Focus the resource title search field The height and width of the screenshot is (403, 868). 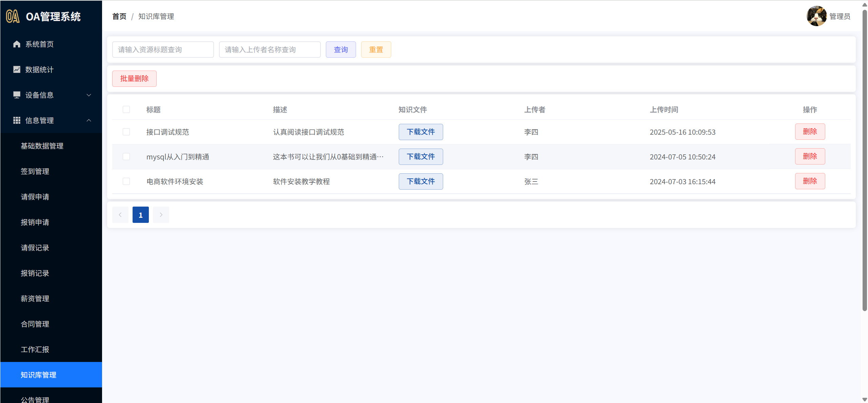pos(163,50)
